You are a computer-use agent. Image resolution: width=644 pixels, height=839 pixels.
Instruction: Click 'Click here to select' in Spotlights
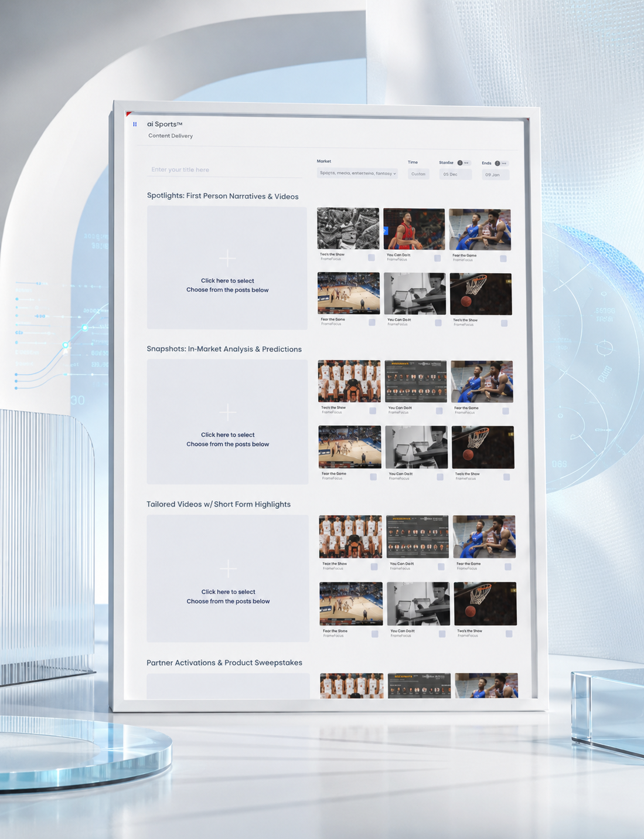coord(227,281)
